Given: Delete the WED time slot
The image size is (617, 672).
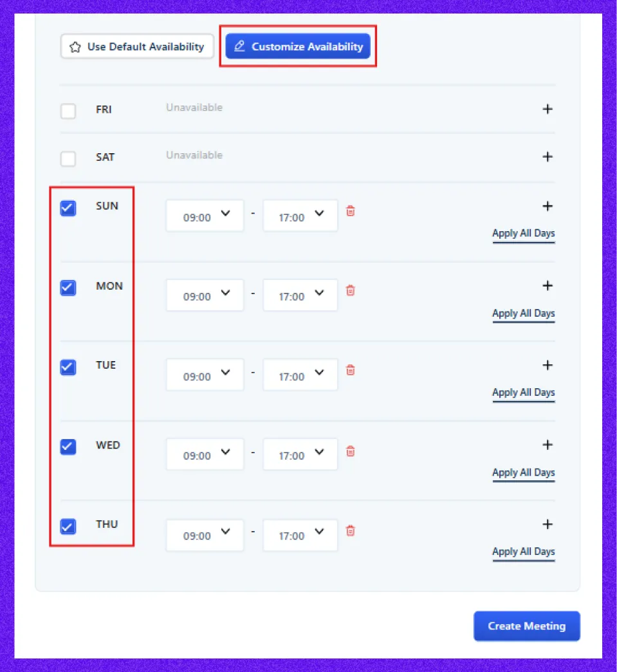Looking at the screenshot, I should [x=351, y=451].
